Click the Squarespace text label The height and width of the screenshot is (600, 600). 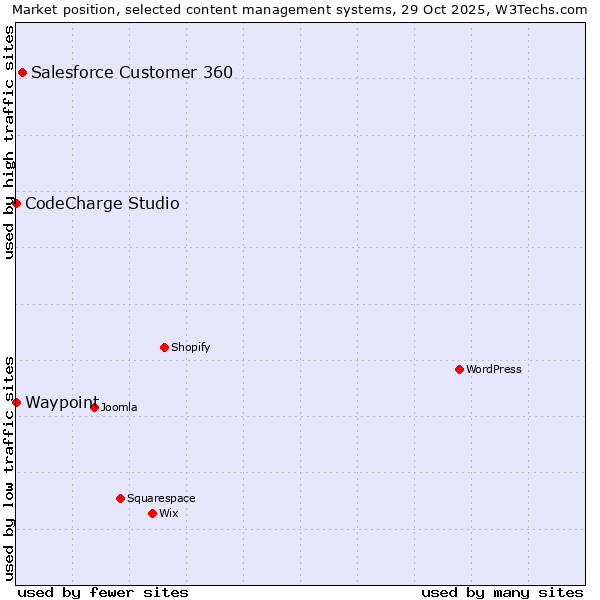[x=161, y=499]
